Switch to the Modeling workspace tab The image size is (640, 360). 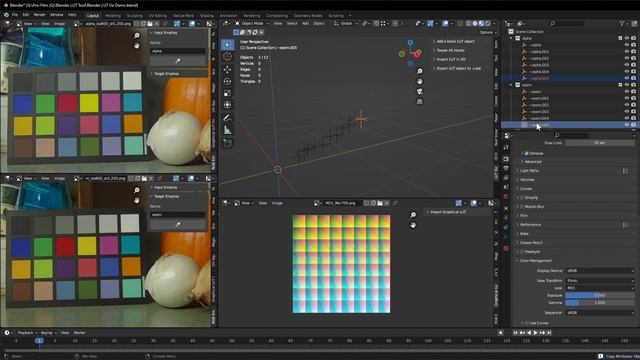113,16
